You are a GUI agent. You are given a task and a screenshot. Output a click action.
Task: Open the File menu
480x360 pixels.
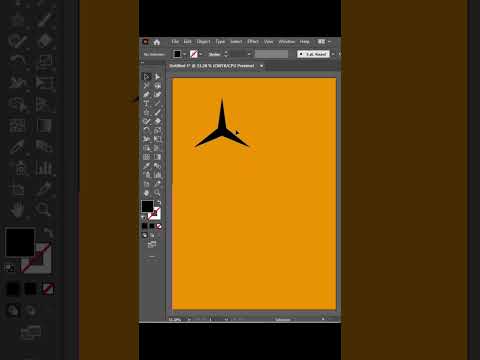[175, 42]
